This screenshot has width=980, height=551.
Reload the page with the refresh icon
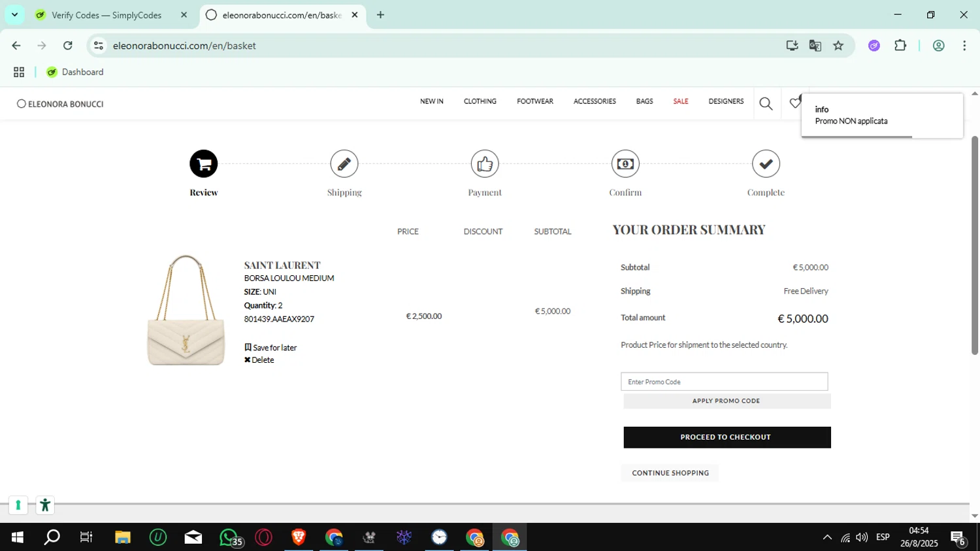click(68, 46)
